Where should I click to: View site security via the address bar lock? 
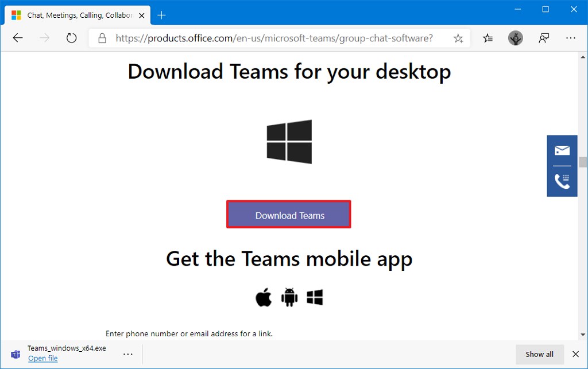click(102, 38)
